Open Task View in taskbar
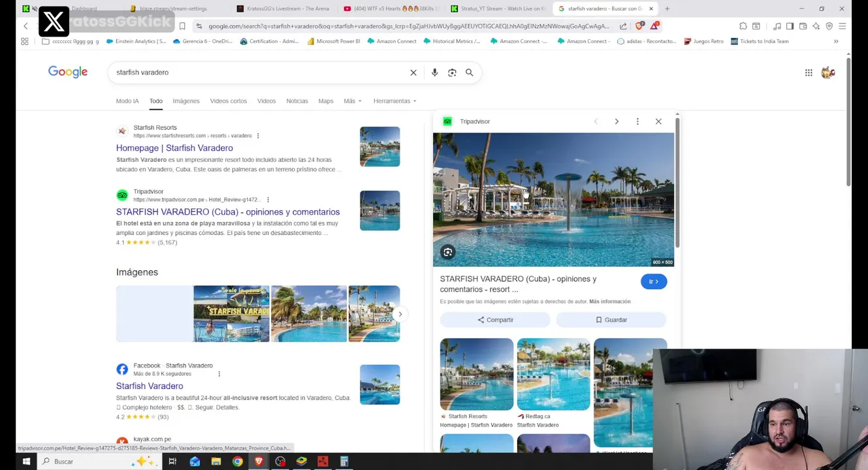Screen dimensions: 868x470 [172, 462]
